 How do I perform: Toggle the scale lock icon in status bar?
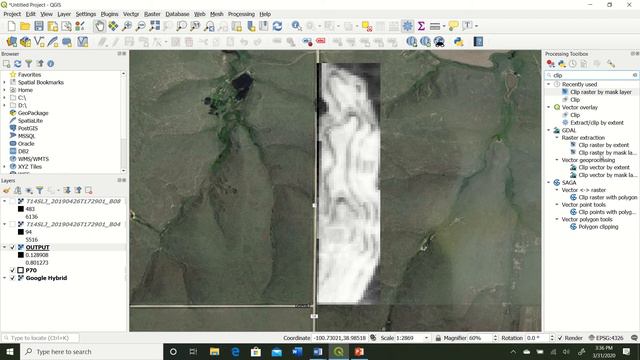[x=438, y=338]
